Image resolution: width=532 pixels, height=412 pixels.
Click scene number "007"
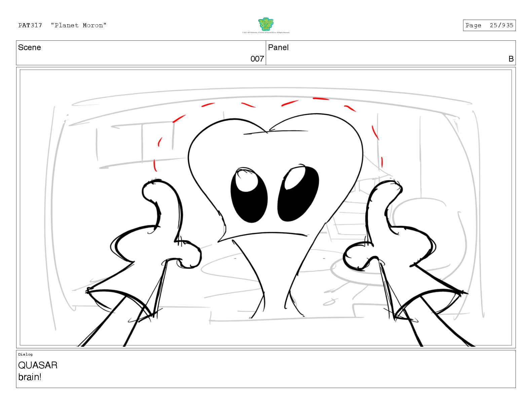[x=257, y=59]
